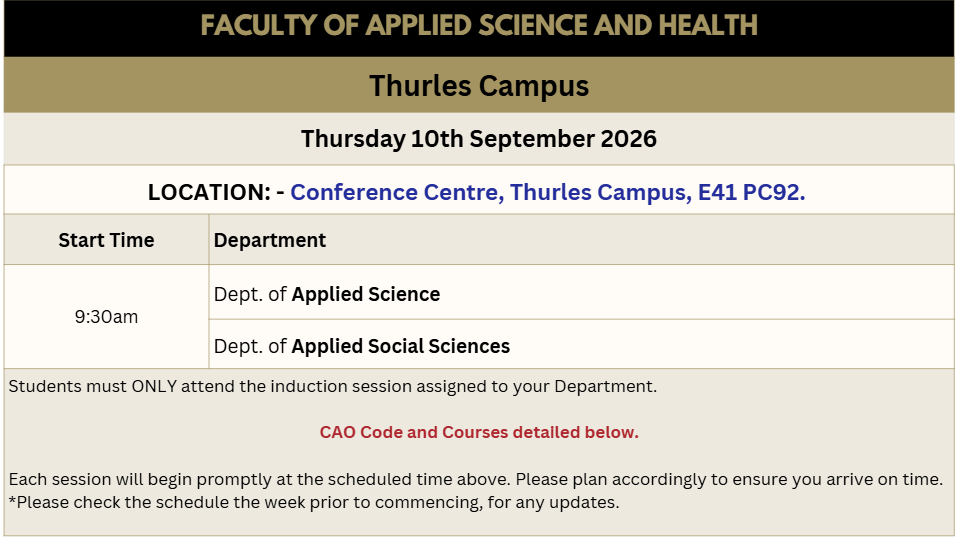Click the bold Applied Social Sciences name
The image size is (962, 540).
(401, 346)
